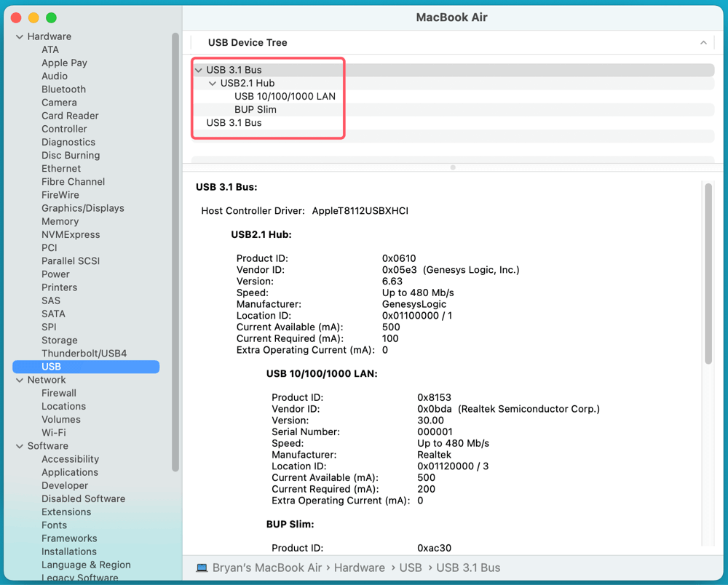Viewport: 728px width, 585px height.
Task: Collapse the Network section in the sidebar
Action: (17, 379)
